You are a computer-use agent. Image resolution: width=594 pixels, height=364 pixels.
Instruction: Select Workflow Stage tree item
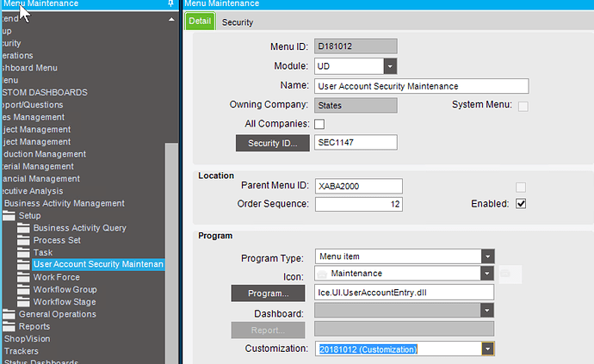[x=65, y=302]
